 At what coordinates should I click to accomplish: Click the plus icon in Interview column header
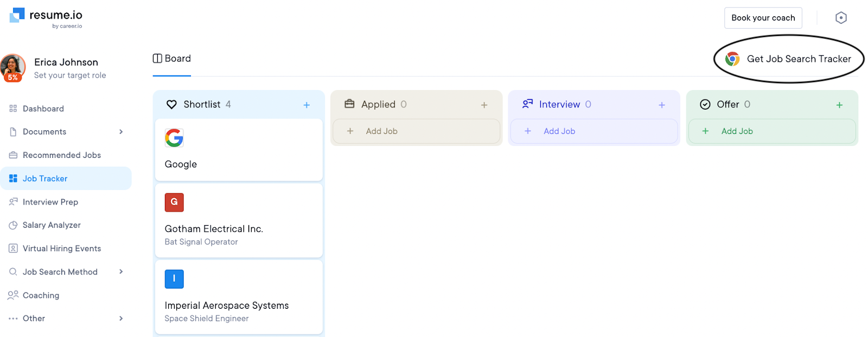(661, 105)
